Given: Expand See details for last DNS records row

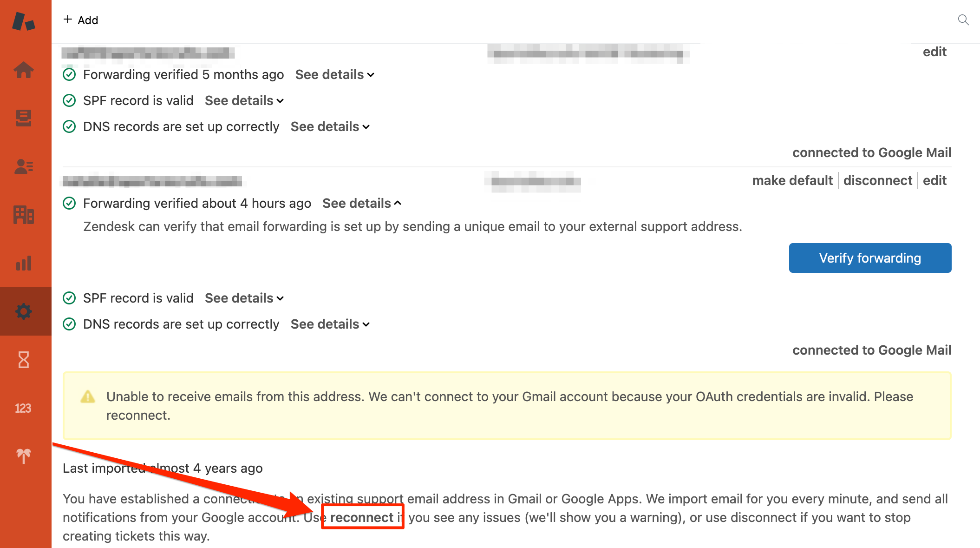Looking at the screenshot, I should 330,324.
